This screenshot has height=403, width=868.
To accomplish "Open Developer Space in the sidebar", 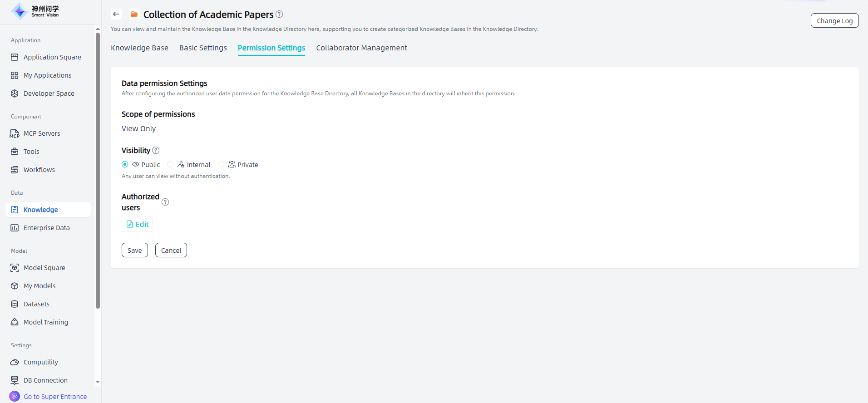I will [x=49, y=93].
